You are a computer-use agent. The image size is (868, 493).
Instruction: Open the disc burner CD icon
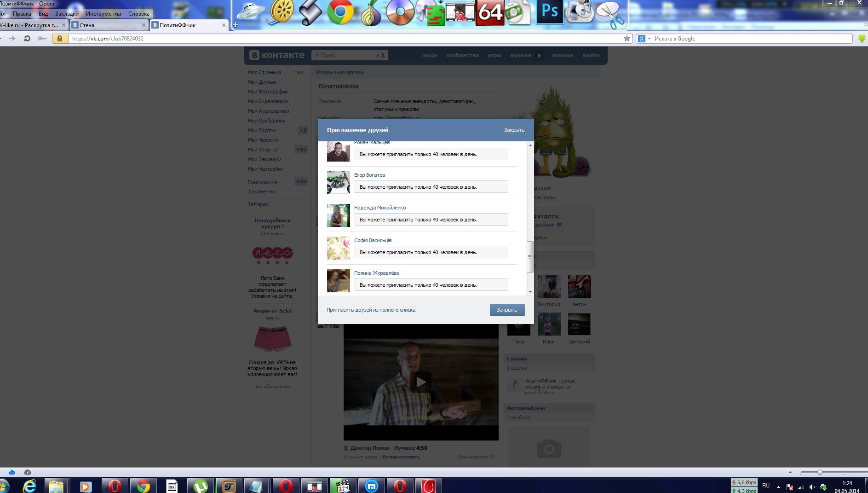pyautogui.click(x=399, y=12)
